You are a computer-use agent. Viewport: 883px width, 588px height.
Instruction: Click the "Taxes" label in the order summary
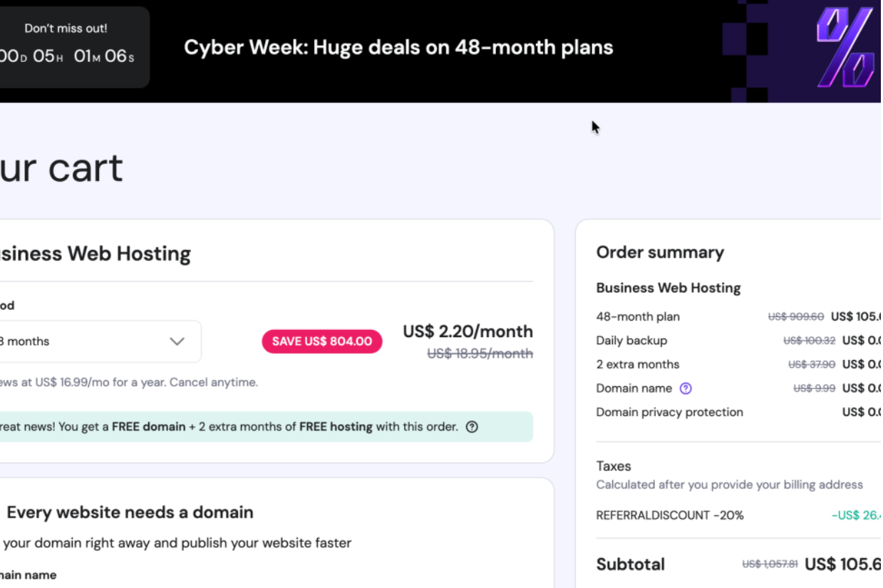tap(614, 466)
